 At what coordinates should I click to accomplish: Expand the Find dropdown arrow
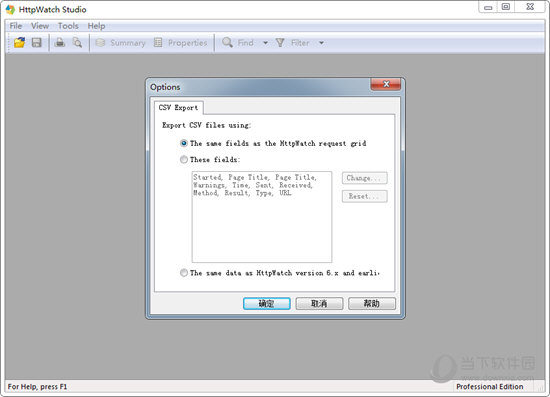pyautogui.click(x=266, y=43)
